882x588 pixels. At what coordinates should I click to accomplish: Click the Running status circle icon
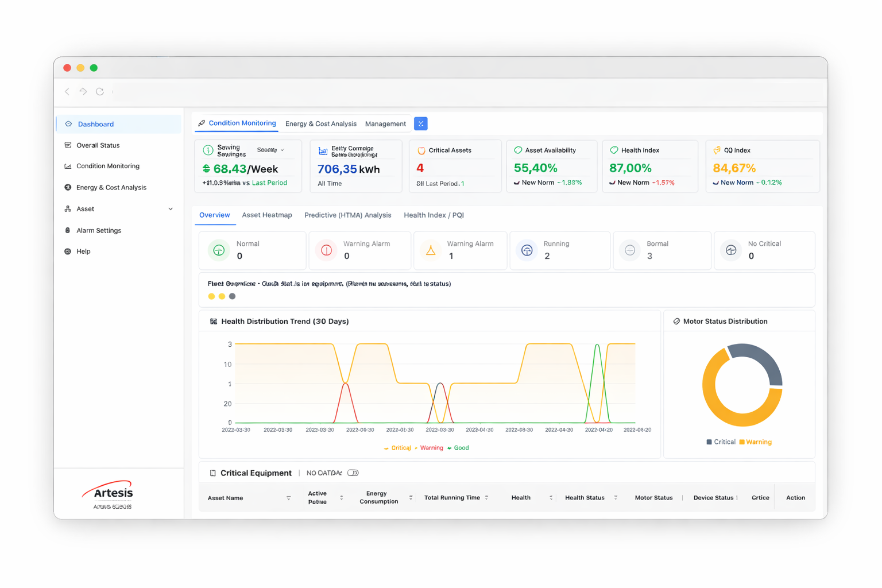point(527,250)
